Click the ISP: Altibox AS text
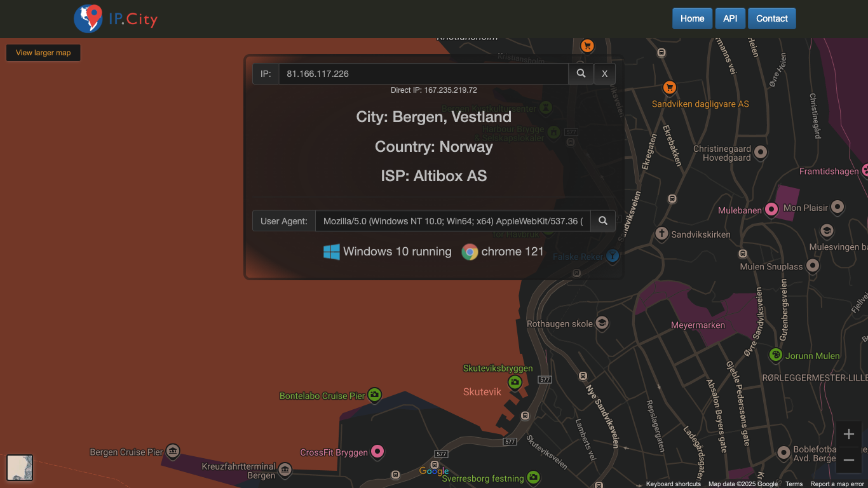868x488 pixels. [434, 176]
